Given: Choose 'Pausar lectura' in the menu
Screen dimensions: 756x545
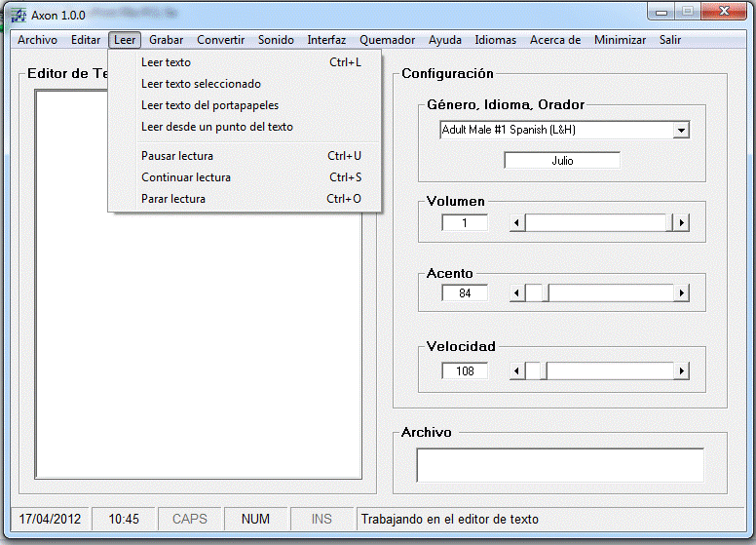Looking at the screenshot, I should [x=177, y=156].
